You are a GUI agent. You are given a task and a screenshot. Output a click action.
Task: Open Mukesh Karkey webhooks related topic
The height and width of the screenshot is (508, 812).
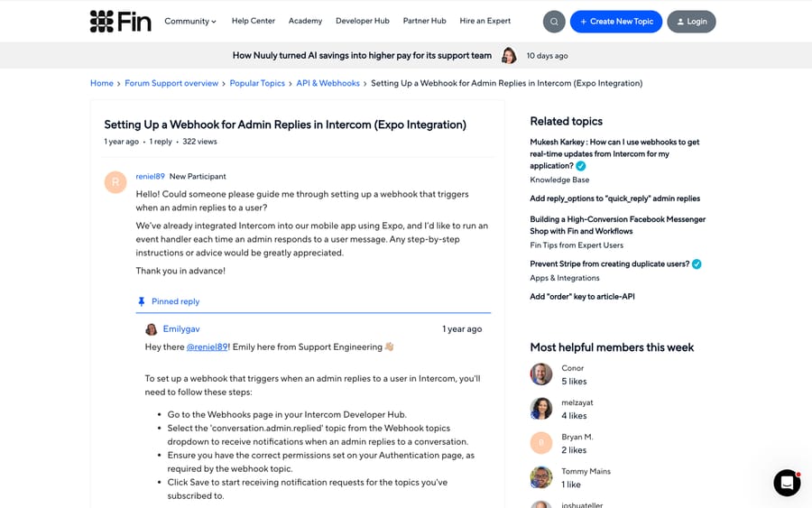click(x=614, y=153)
